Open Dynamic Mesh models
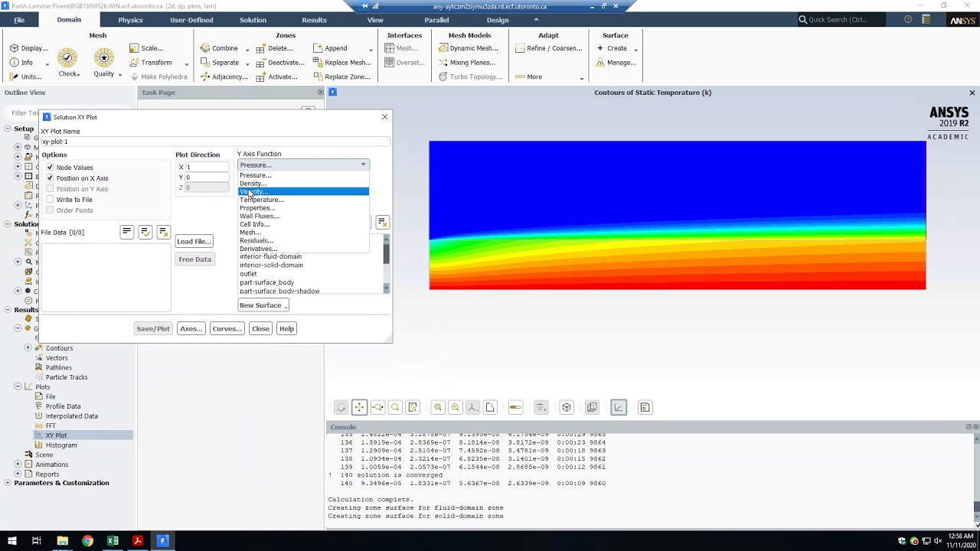 (469, 48)
